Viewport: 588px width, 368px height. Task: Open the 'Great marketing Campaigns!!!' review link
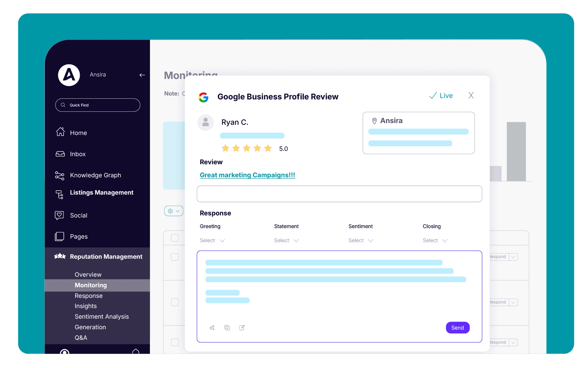[x=247, y=175]
